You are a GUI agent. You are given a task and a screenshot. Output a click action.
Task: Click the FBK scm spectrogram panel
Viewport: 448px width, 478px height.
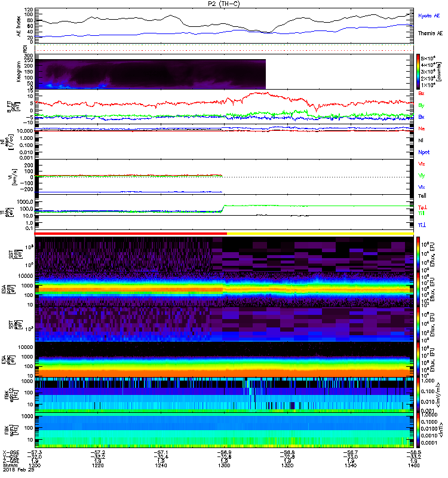[x=224, y=430]
